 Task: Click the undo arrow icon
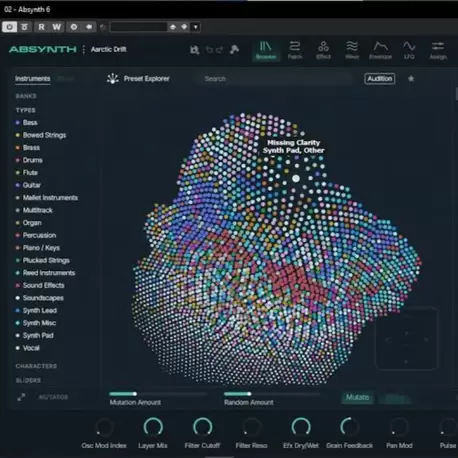click(x=209, y=50)
